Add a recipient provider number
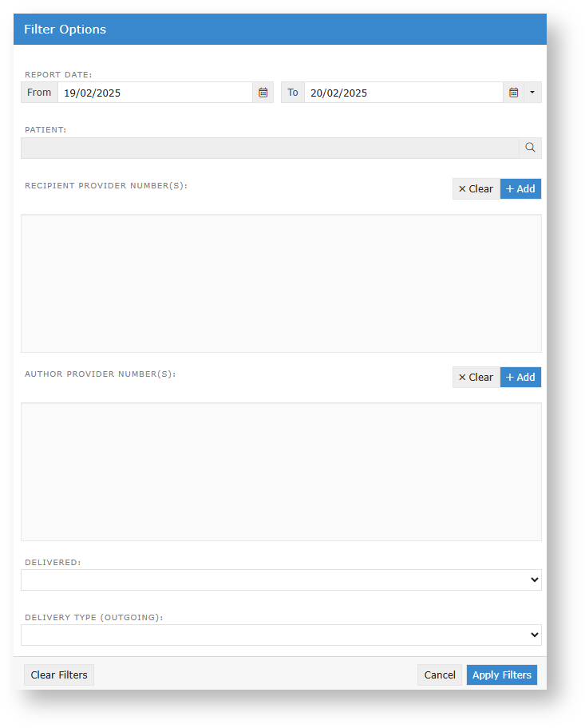 coord(520,189)
